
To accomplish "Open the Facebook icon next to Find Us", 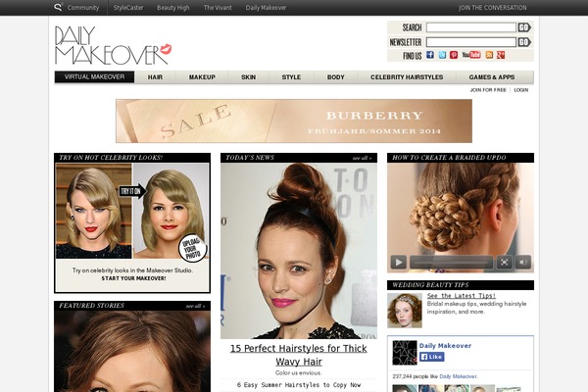I will [430, 55].
